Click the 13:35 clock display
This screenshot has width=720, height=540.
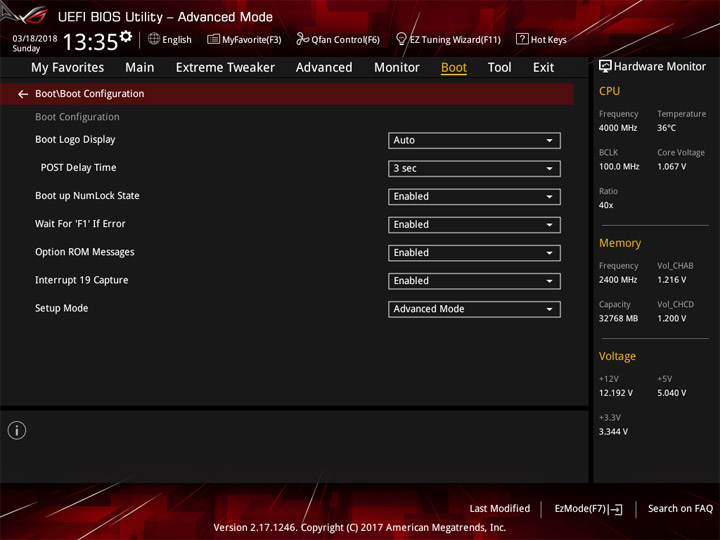(x=90, y=42)
